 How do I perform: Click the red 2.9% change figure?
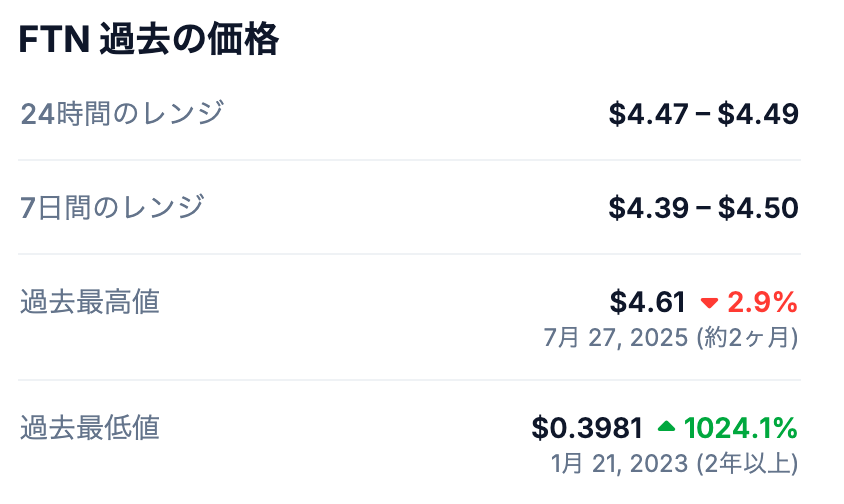click(x=762, y=302)
